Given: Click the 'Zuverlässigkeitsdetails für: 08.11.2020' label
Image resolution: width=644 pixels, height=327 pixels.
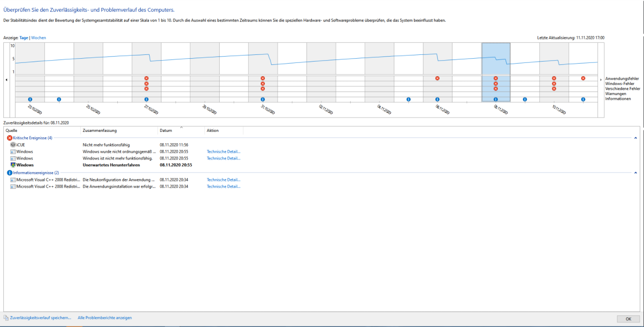Looking at the screenshot, I should [x=36, y=123].
